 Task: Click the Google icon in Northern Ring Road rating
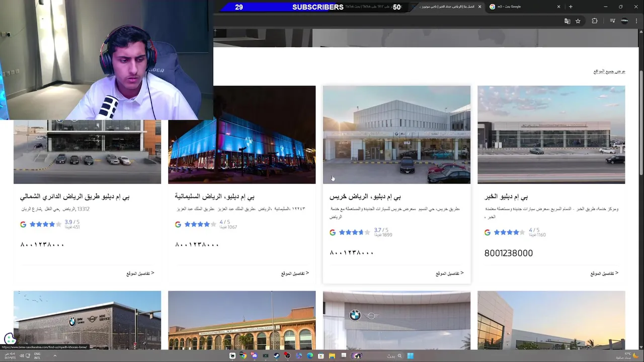pyautogui.click(x=23, y=224)
